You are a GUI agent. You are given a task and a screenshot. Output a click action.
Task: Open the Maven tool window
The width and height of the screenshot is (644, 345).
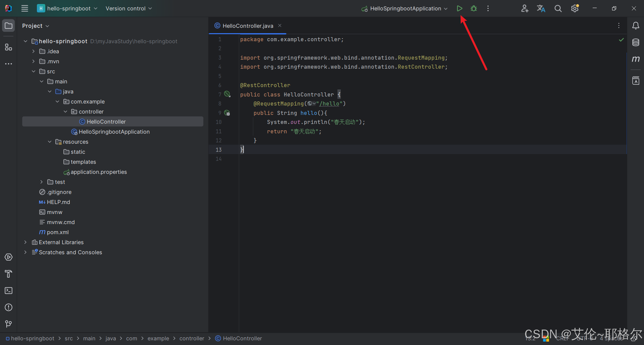pos(636,59)
